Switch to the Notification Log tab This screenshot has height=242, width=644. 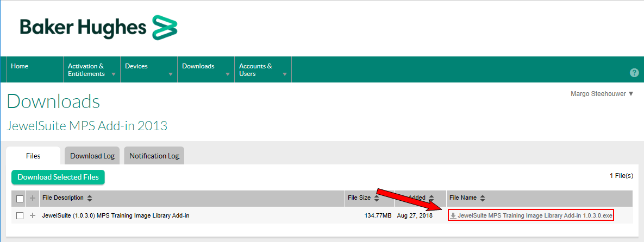(x=154, y=156)
